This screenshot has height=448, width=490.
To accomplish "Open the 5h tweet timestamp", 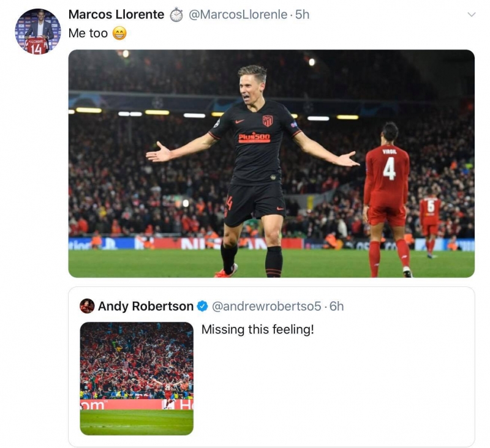I will (302, 15).
